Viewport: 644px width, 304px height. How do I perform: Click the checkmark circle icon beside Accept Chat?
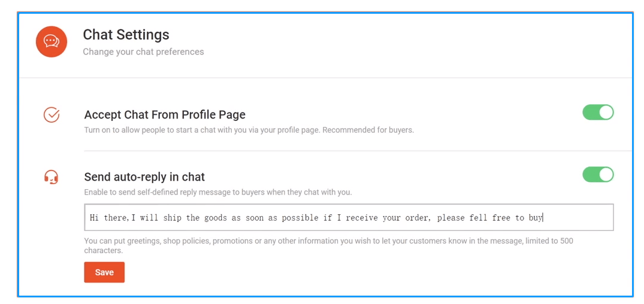click(52, 115)
